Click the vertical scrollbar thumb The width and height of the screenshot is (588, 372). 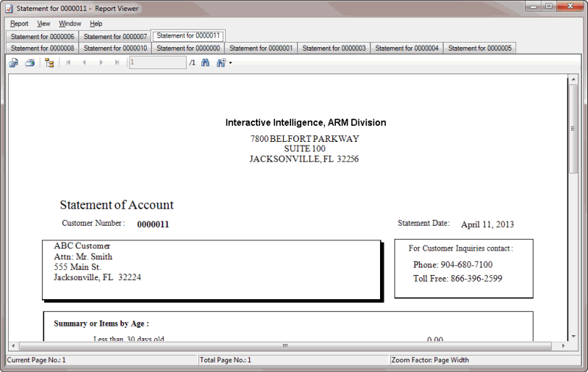pyautogui.click(x=573, y=129)
